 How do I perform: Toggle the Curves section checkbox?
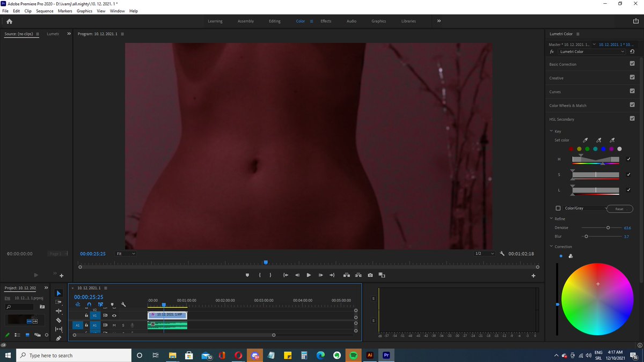pos(632,91)
